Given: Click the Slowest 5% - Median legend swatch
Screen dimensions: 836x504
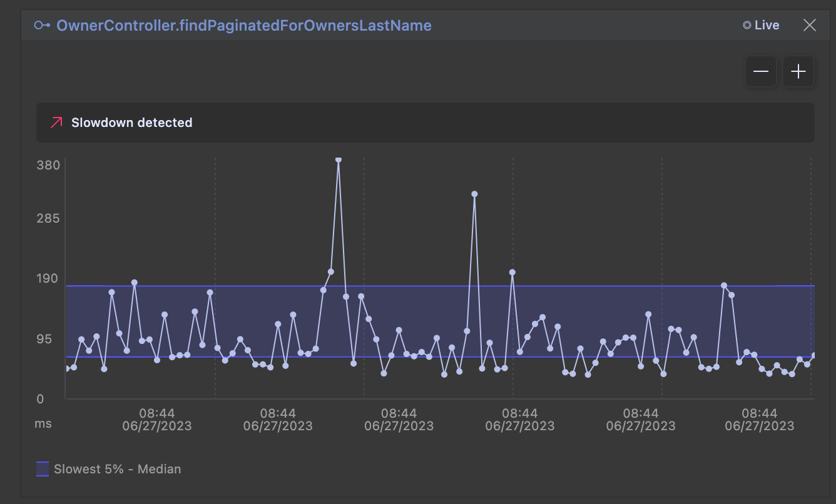Looking at the screenshot, I should (43, 469).
